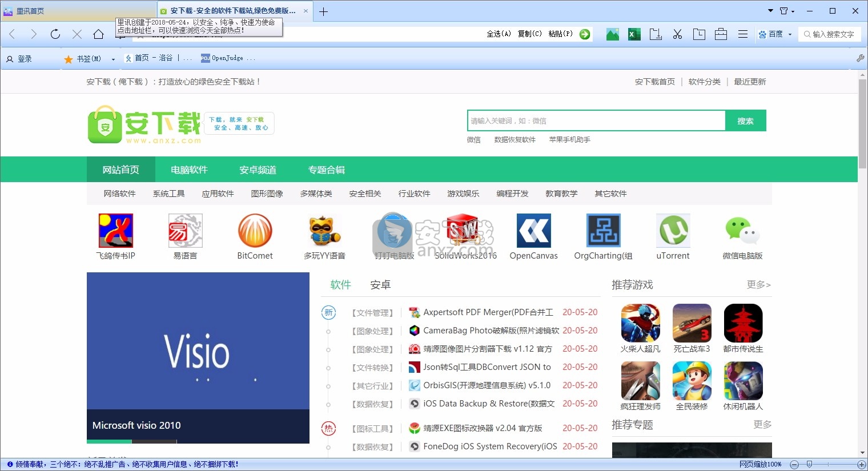The width and height of the screenshot is (868, 471).
Task: Expand the tab list arrow in title bar
Action: (x=770, y=11)
